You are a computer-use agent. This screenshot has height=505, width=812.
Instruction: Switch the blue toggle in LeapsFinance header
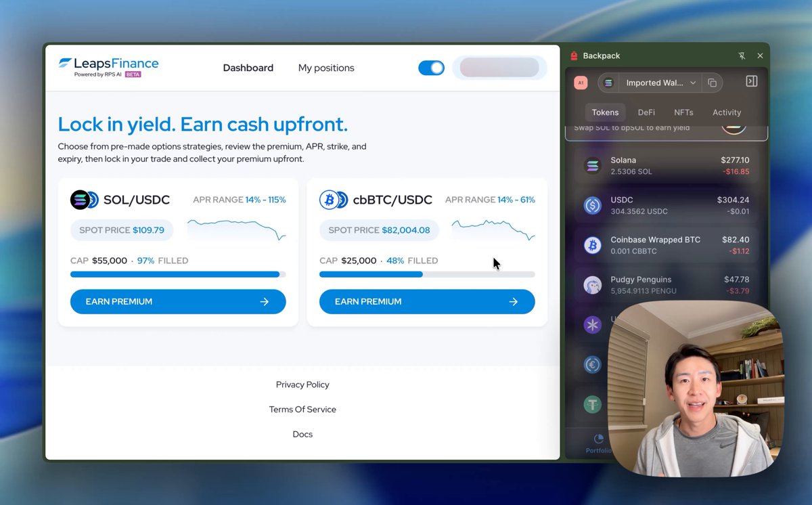(x=432, y=68)
